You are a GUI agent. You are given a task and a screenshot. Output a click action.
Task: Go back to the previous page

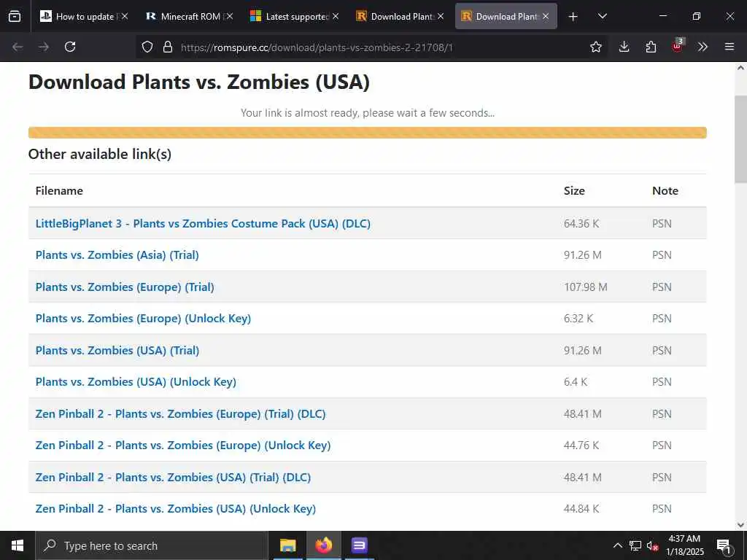[18, 47]
